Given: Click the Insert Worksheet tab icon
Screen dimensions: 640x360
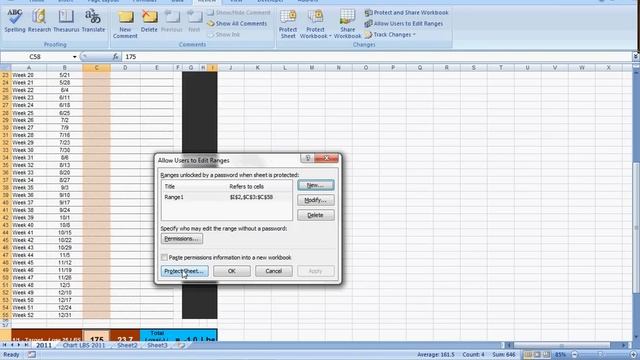Looking at the screenshot, I should click(x=181, y=345).
